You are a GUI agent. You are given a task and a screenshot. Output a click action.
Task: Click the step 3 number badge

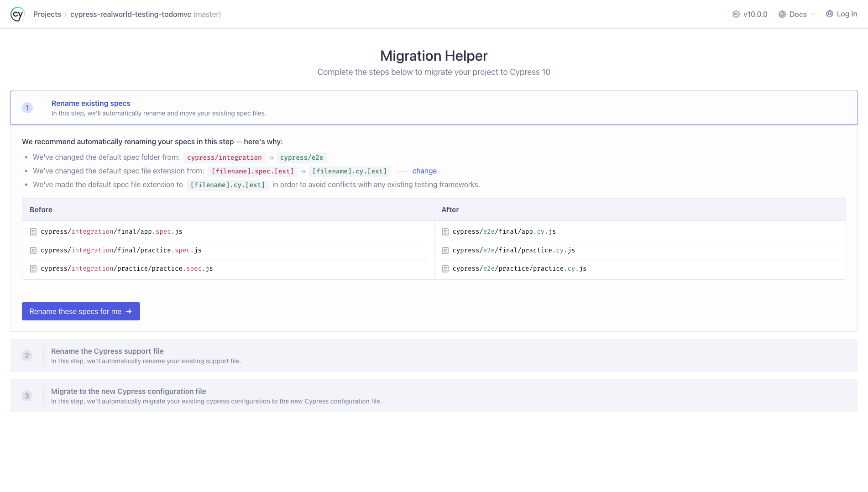(x=27, y=396)
